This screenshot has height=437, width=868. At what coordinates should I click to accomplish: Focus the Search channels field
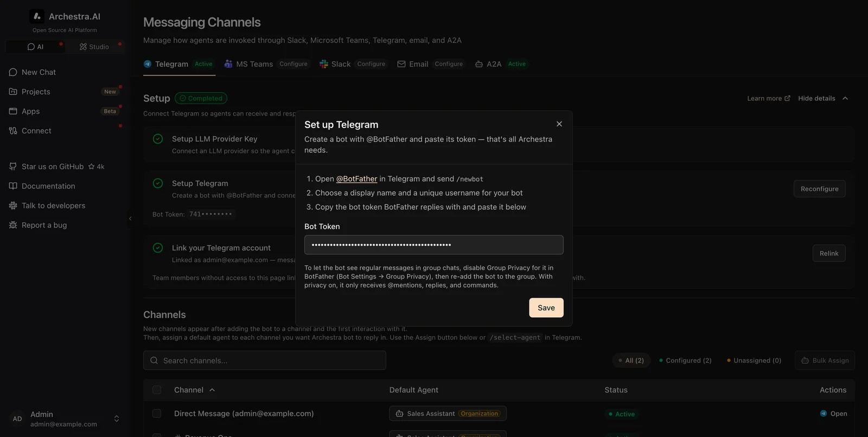click(x=265, y=361)
